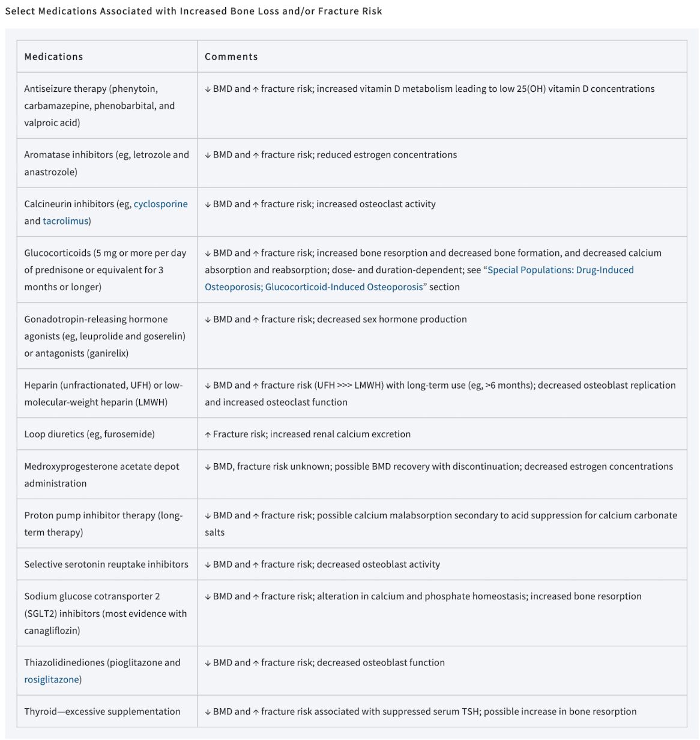This screenshot has height=740, width=700.
Task: Open the rosiglitazone drug link
Action: click(x=52, y=679)
